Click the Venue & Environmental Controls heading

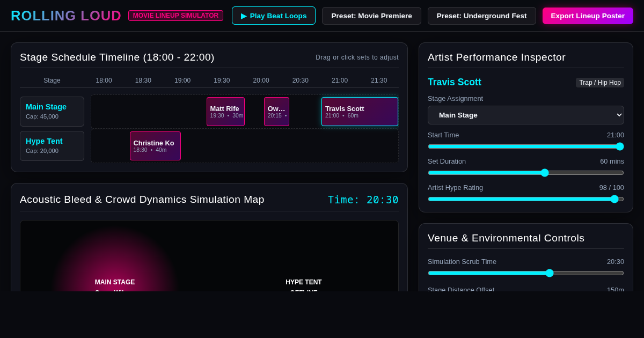pos(506,238)
